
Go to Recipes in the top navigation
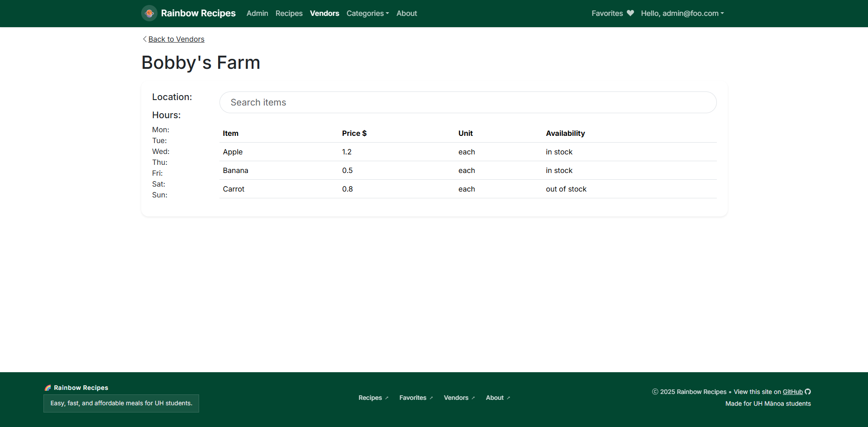point(289,14)
